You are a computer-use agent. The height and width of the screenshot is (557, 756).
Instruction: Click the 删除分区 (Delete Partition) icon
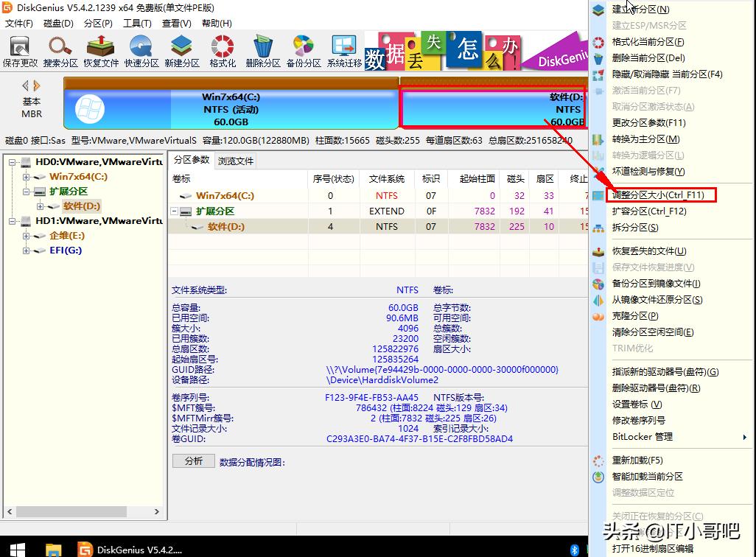(x=262, y=50)
